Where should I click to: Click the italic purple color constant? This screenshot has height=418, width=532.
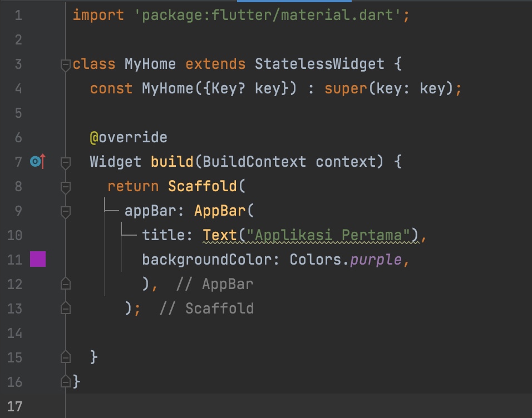pyautogui.click(x=376, y=260)
